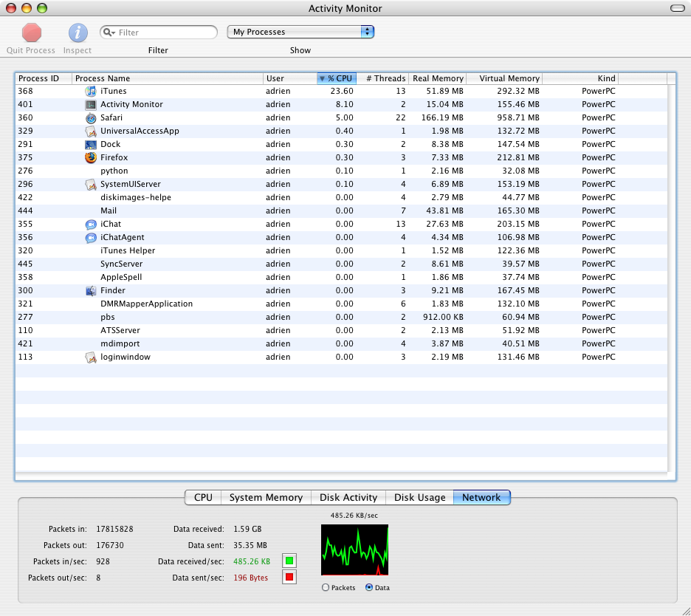Click the % CPU sort arrow header

pos(337,78)
